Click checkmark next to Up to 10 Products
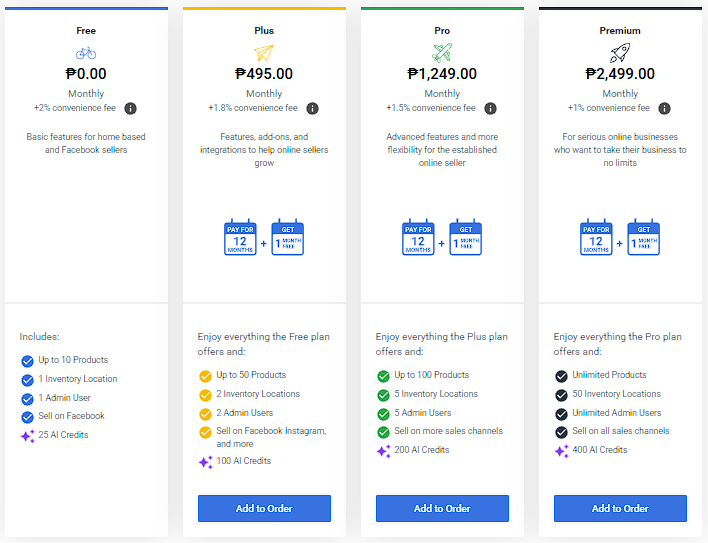The height and width of the screenshot is (543, 708). pos(27,360)
